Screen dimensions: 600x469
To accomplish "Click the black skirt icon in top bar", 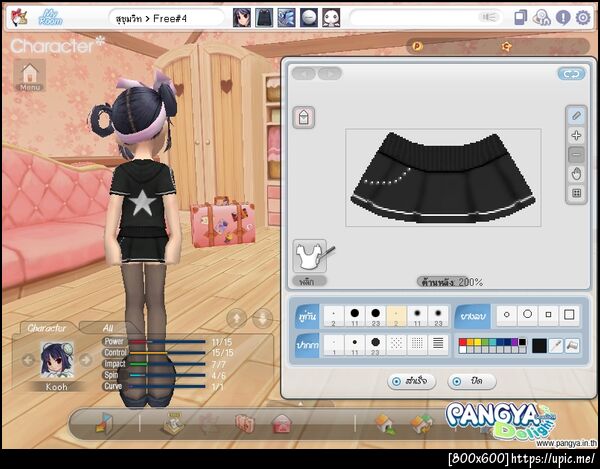I will tap(264, 18).
